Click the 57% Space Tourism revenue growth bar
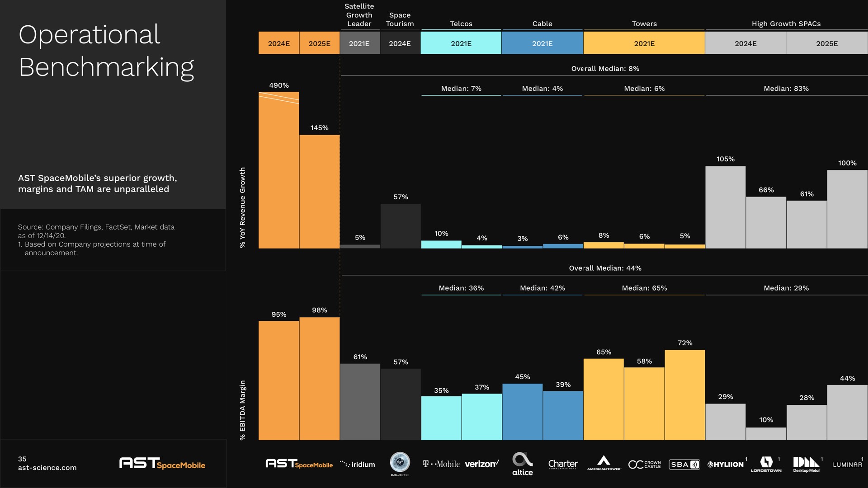This screenshot has height=488, width=868. click(x=401, y=226)
